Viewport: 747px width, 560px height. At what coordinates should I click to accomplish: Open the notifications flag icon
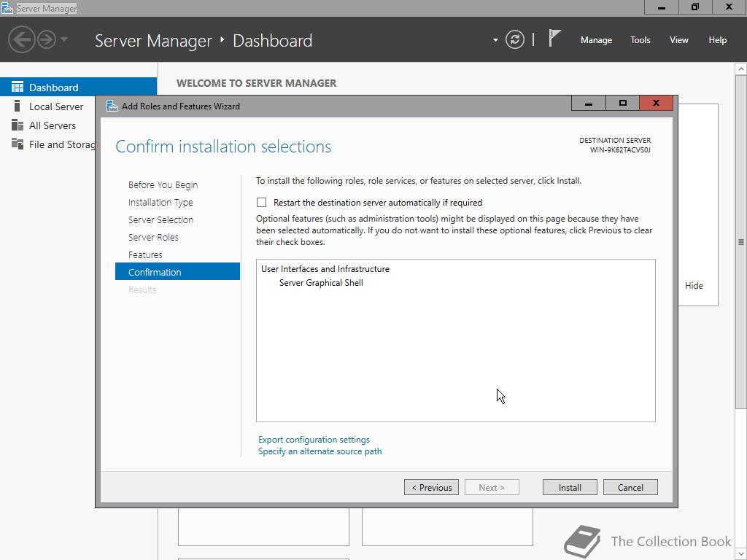554,39
